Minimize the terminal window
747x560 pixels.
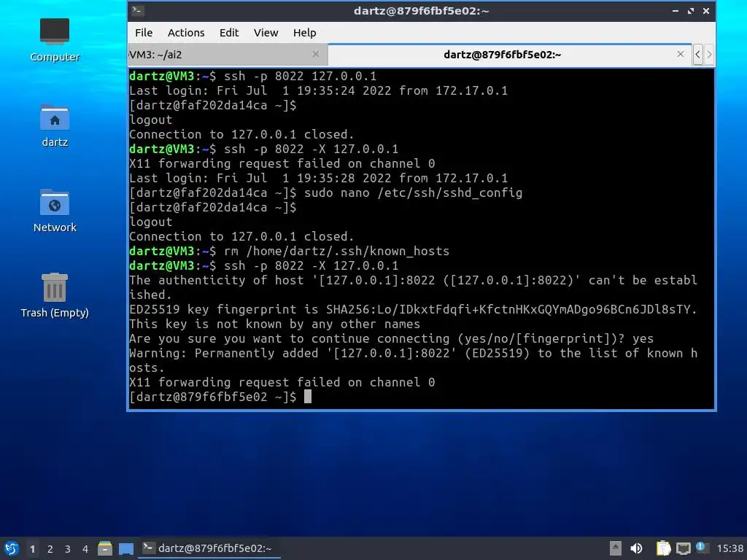click(675, 10)
